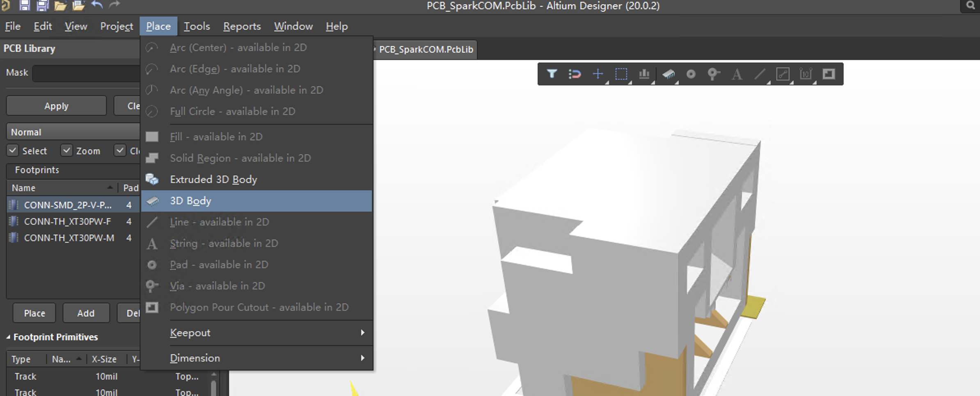This screenshot has height=396, width=980.
Task: Click the Type column header
Action: [27, 359]
